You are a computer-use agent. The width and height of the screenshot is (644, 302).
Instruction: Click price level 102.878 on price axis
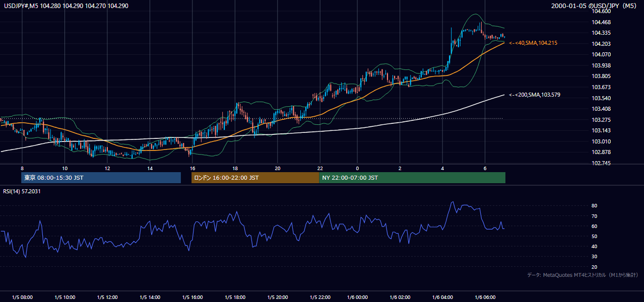pyautogui.click(x=602, y=153)
